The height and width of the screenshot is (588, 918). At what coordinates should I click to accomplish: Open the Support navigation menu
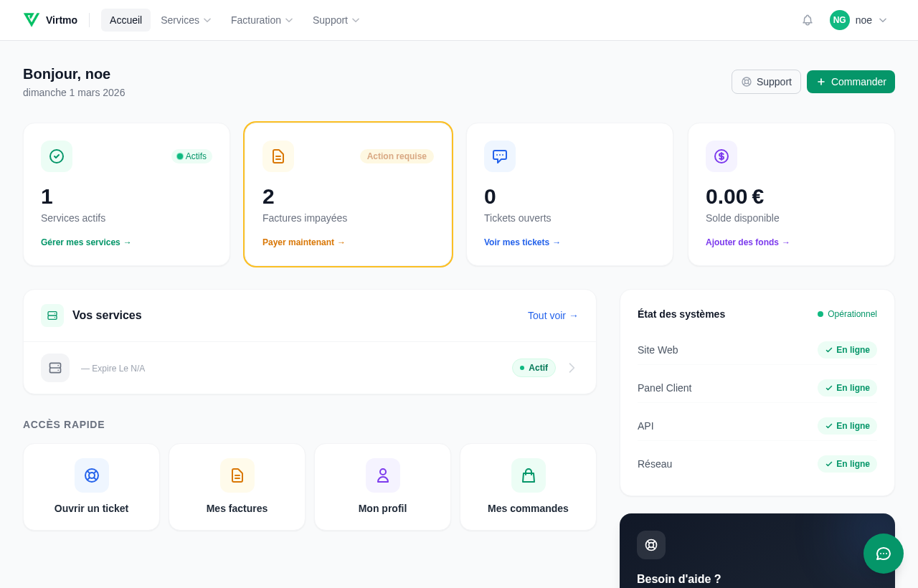(x=336, y=20)
